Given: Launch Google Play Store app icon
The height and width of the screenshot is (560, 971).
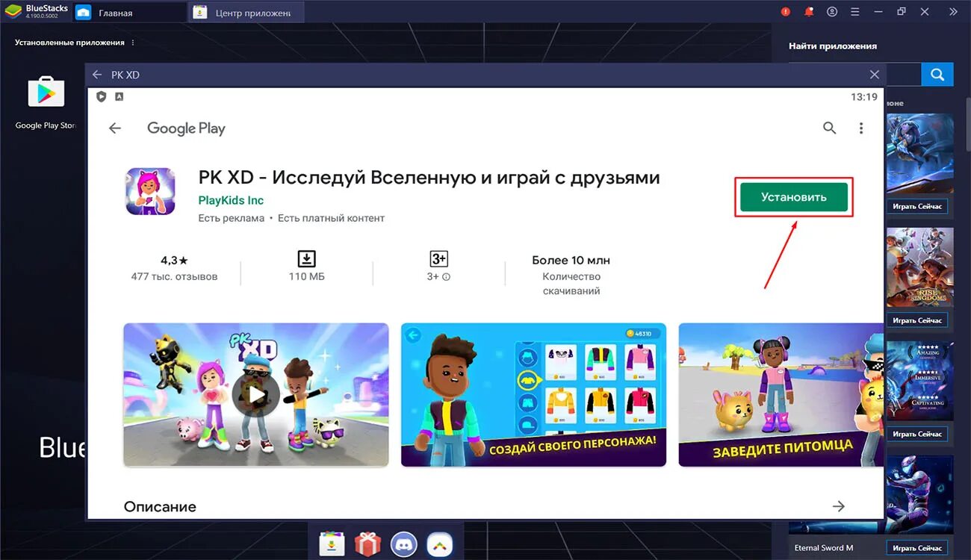Looking at the screenshot, I should (46, 92).
